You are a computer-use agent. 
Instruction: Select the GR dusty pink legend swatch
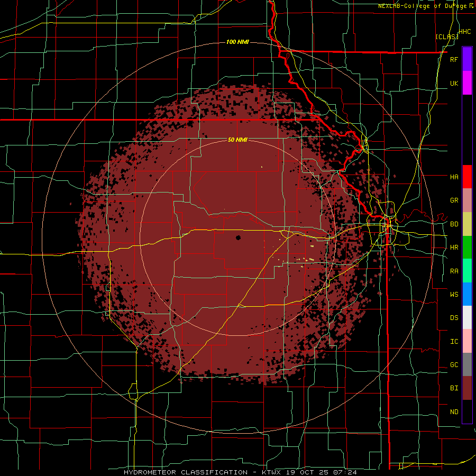(x=467, y=200)
